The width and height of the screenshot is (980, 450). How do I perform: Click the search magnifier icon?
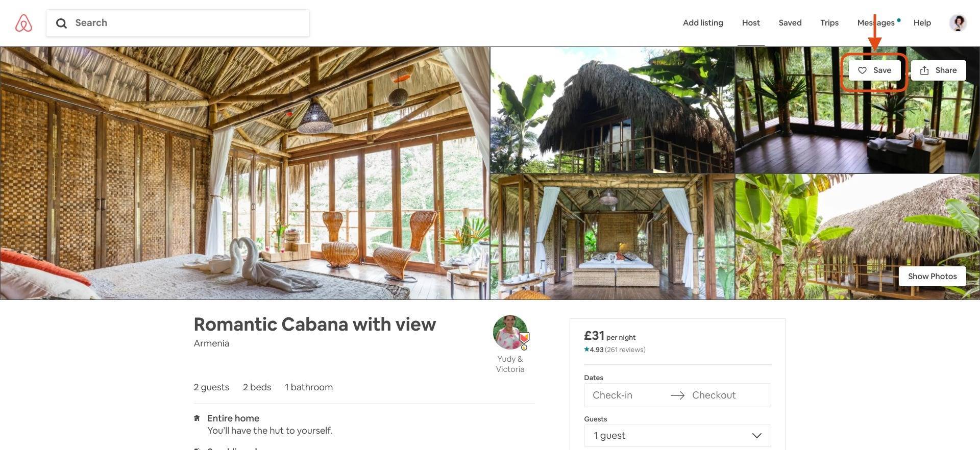(x=62, y=23)
